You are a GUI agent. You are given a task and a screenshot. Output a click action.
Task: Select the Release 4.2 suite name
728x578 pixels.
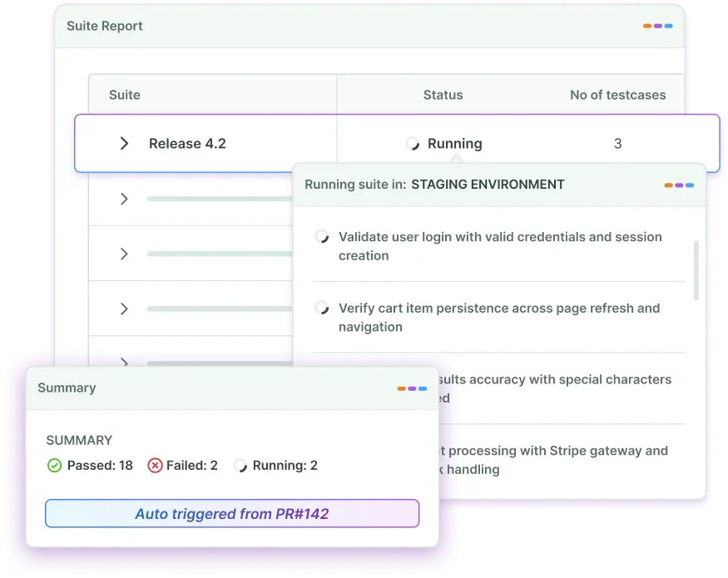click(x=187, y=144)
